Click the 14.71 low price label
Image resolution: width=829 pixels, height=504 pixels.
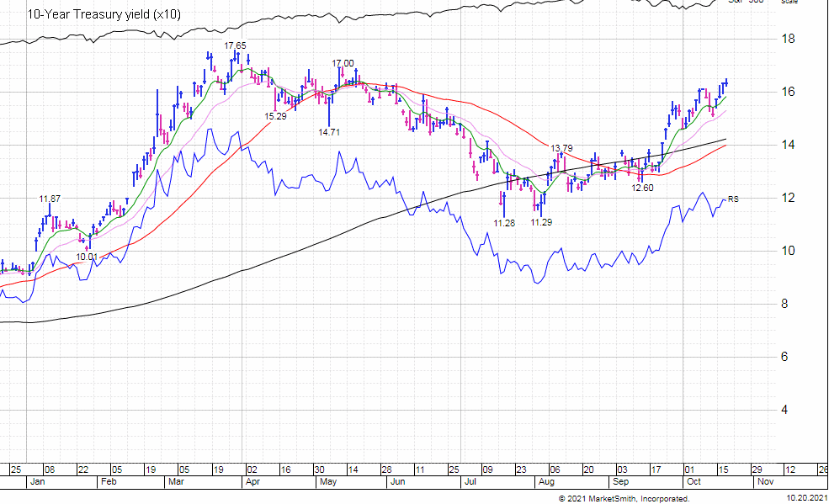pyautogui.click(x=329, y=132)
